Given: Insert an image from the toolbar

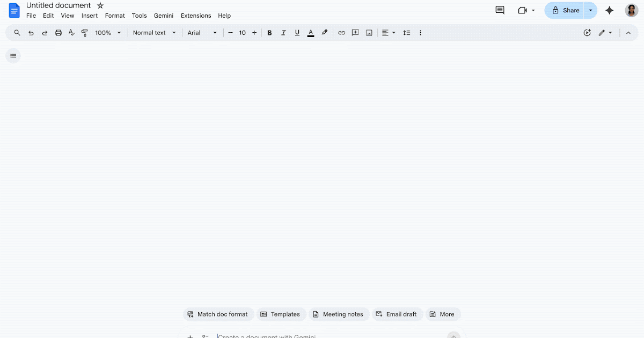Looking at the screenshot, I should click(x=369, y=33).
